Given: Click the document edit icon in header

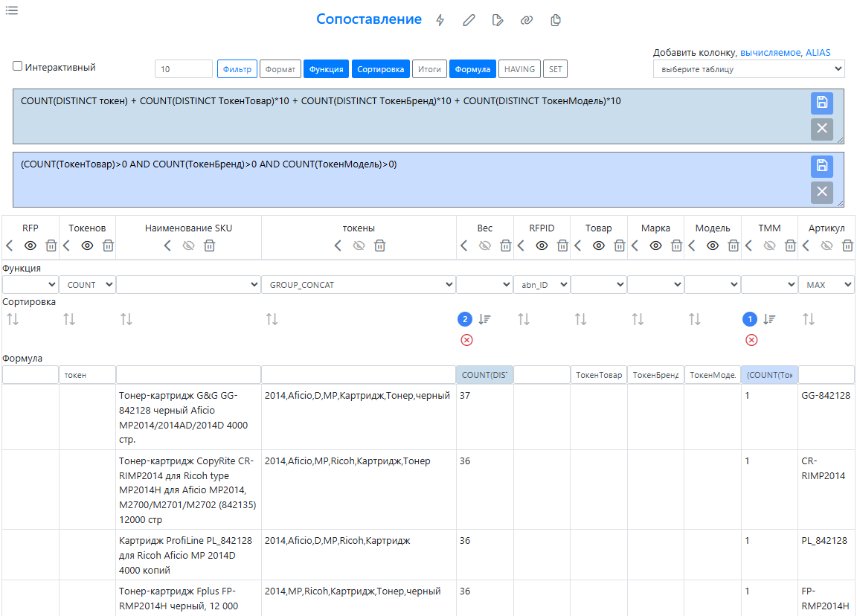Looking at the screenshot, I should [x=498, y=20].
